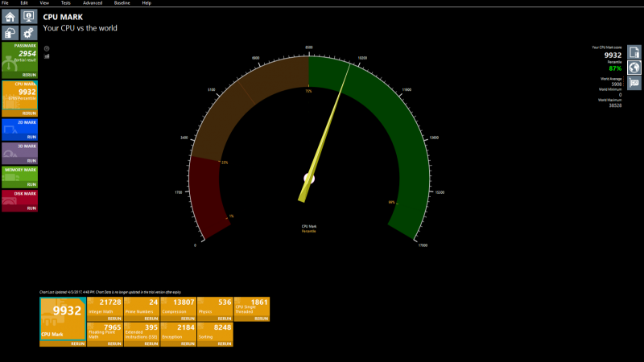Run the Disk Mark test
644x362 pixels.
[x=31, y=208]
